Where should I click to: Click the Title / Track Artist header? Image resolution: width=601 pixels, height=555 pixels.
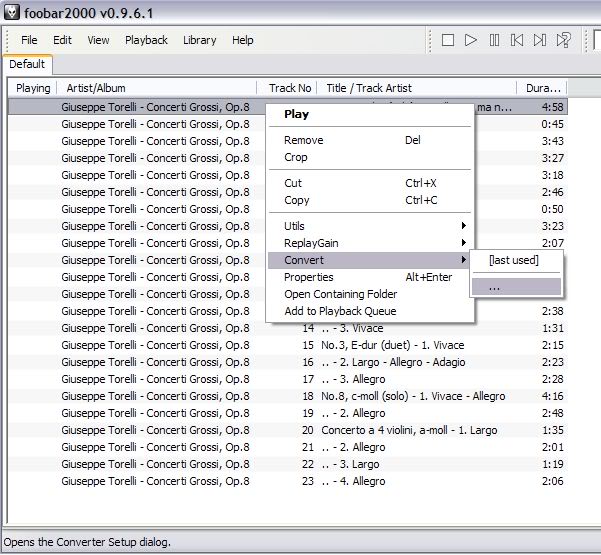[417, 88]
